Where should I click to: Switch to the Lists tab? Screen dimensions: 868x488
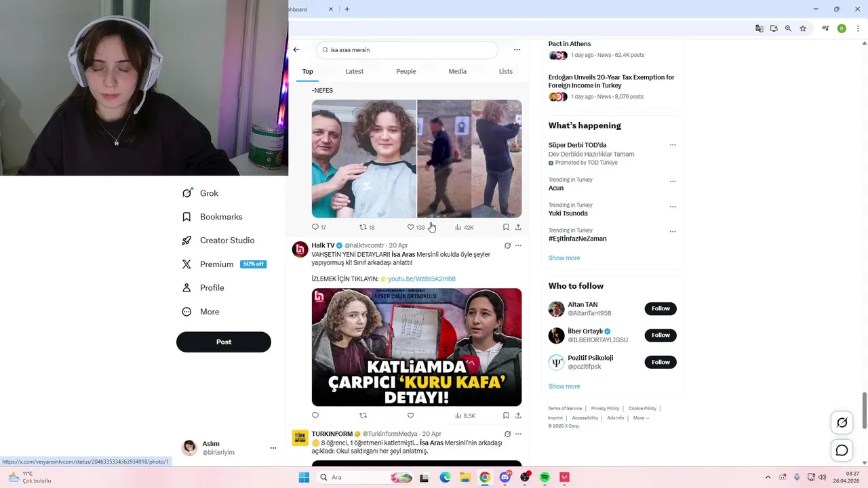tap(505, 71)
